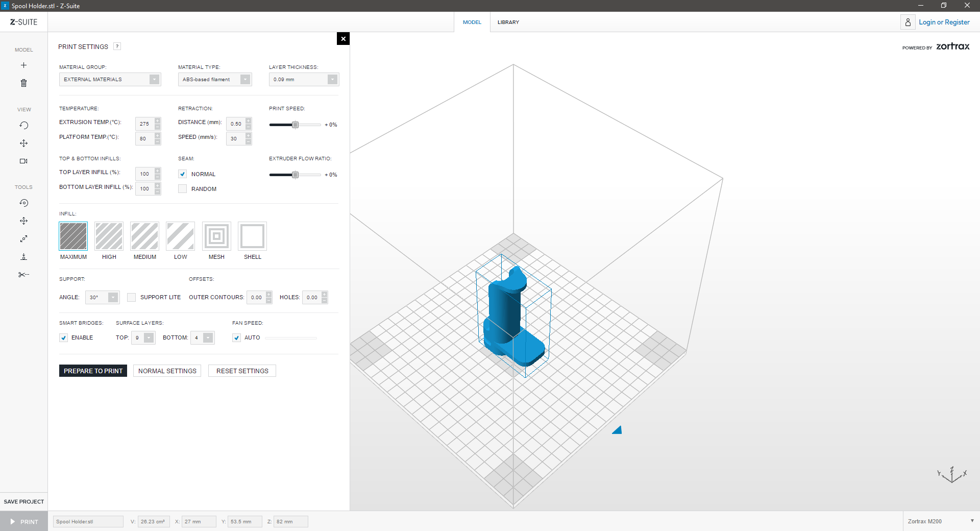Select the scale model tool
The width and height of the screenshot is (980, 531).
coord(23,239)
